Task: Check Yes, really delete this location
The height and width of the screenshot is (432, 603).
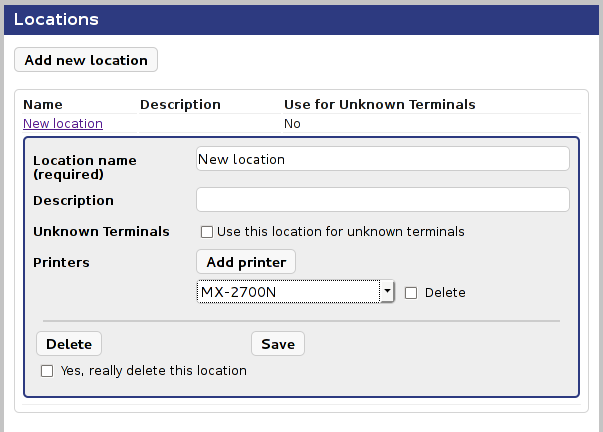Action: [x=47, y=371]
